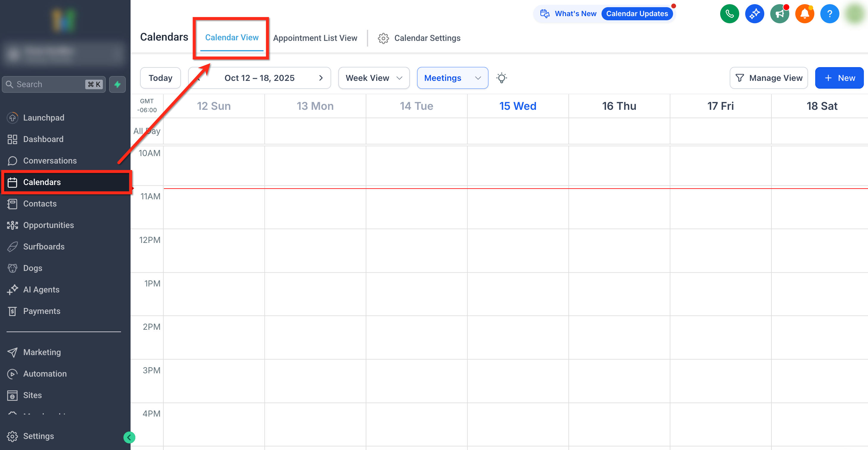Open the Meetings calendar dropdown
Image resolution: width=868 pixels, height=450 pixels.
(452, 78)
